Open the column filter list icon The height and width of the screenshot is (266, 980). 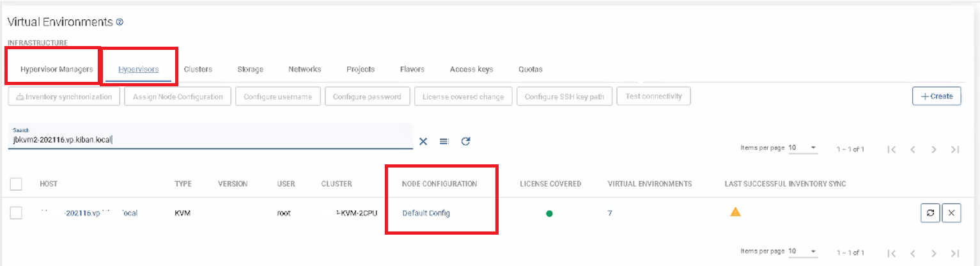444,141
